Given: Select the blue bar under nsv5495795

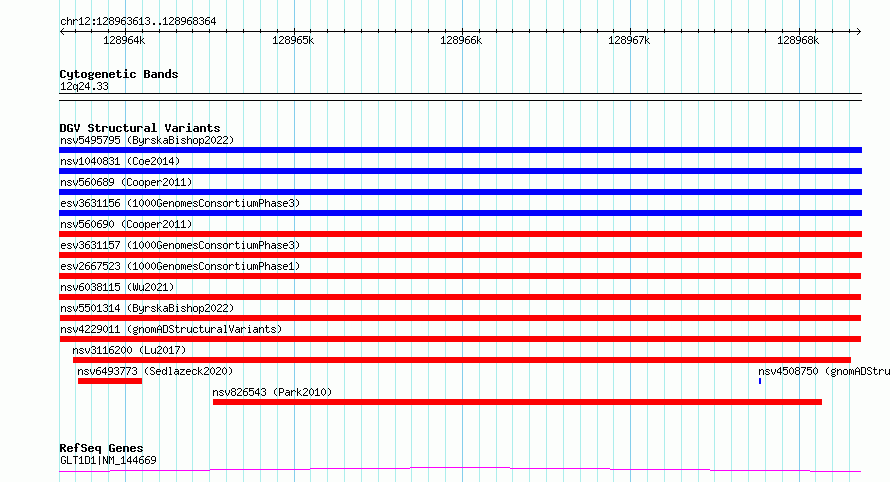Looking at the screenshot, I should pos(460,150).
